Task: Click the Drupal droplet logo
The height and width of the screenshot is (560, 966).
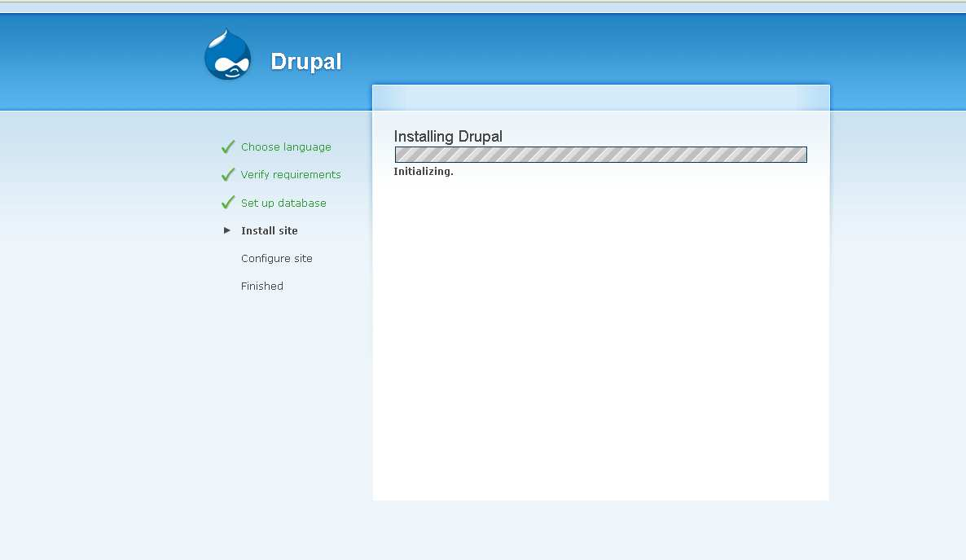Action: [x=228, y=55]
